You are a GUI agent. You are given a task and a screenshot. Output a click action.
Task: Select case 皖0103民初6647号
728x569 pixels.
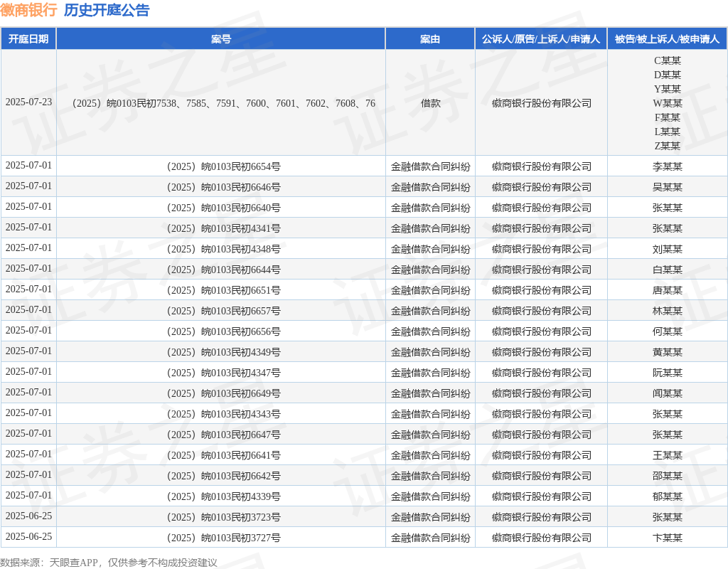[223, 435]
